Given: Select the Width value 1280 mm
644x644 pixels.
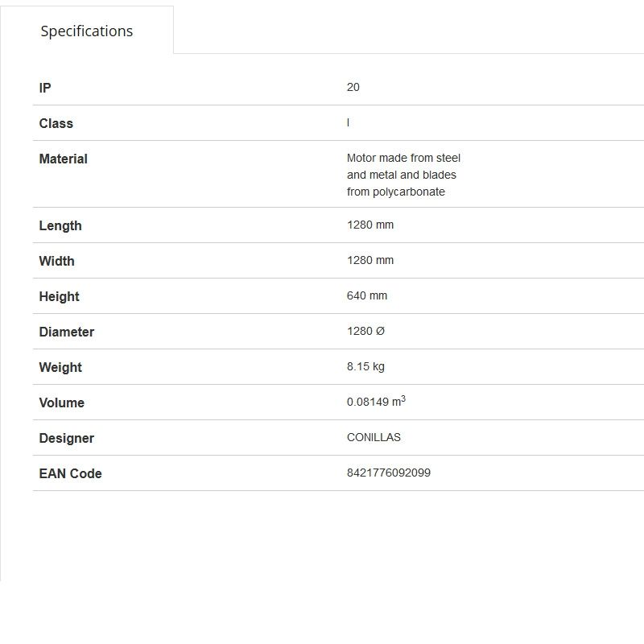Looking at the screenshot, I should (370, 260).
